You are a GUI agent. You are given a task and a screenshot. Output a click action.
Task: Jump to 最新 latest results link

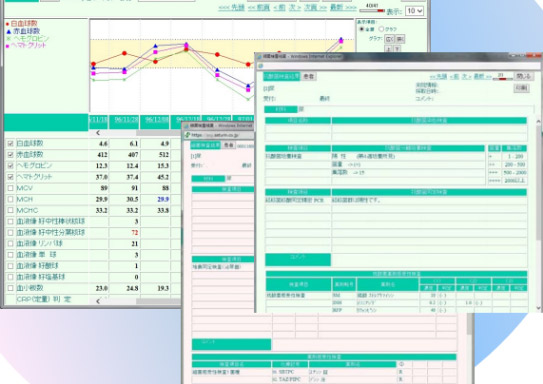tap(343, 8)
